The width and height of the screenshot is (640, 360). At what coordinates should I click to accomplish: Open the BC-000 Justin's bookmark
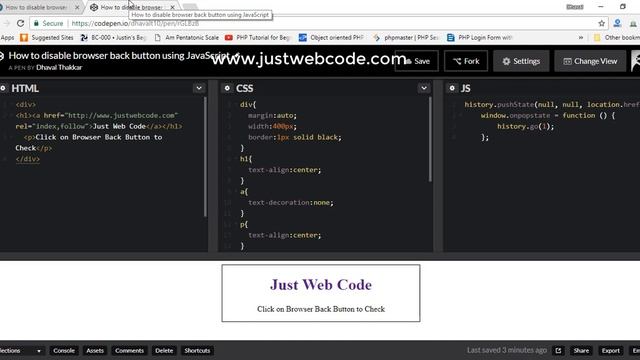point(113,38)
